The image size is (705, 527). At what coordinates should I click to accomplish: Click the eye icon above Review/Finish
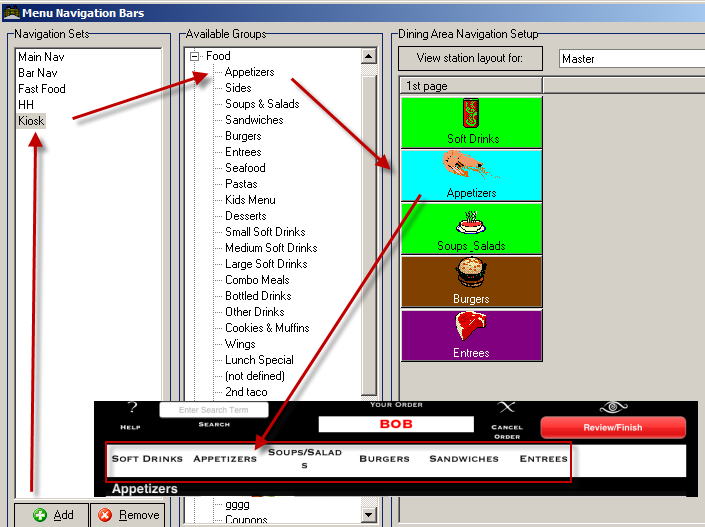pos(612,407)
